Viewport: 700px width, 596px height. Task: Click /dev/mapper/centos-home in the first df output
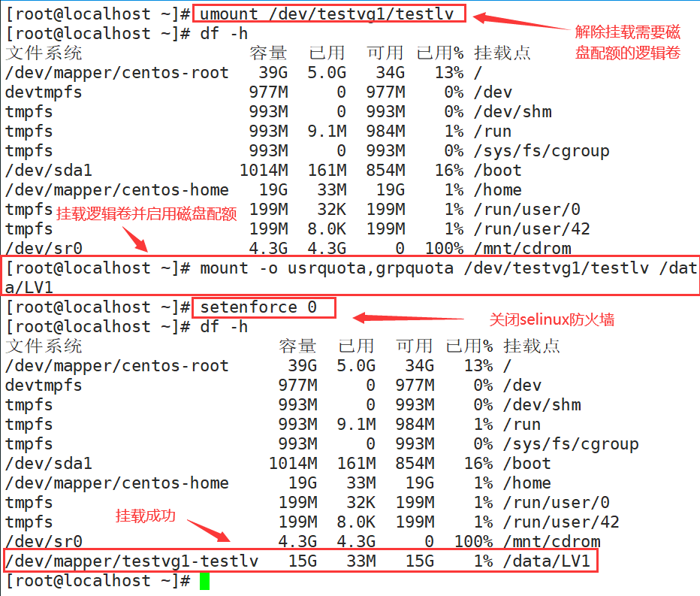[117, 190]
